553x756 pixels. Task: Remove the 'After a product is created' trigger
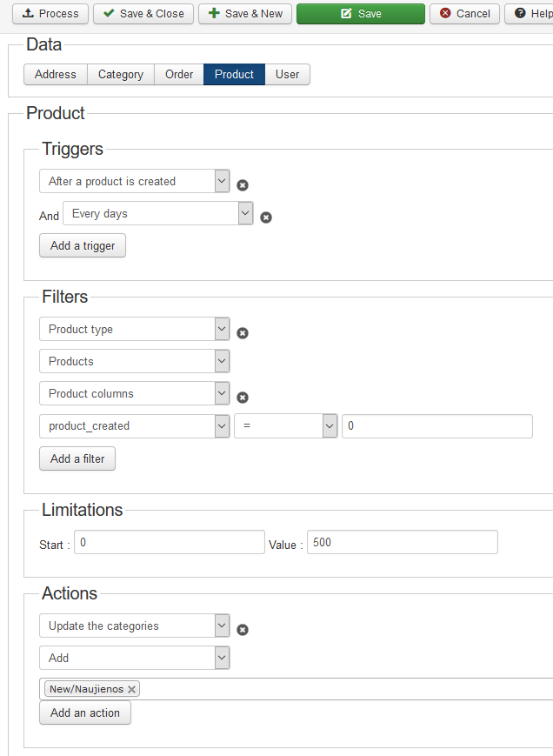point(243,185)
